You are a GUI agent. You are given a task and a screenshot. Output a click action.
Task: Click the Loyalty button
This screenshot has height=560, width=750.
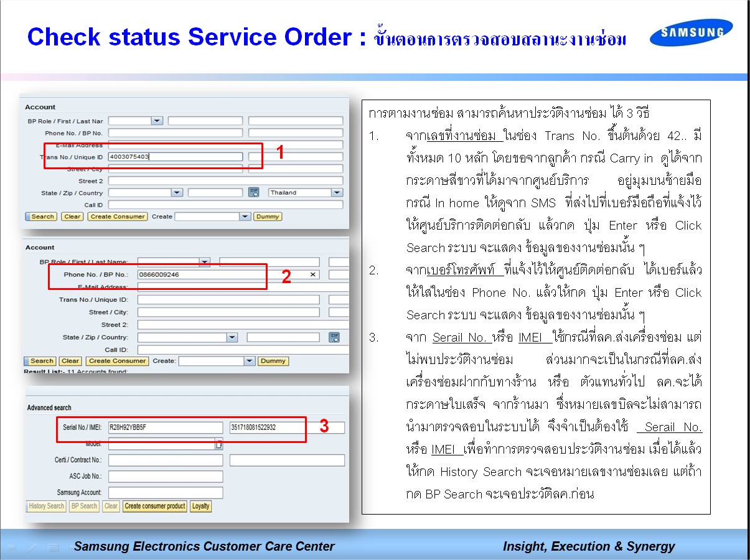coord(200,506)
